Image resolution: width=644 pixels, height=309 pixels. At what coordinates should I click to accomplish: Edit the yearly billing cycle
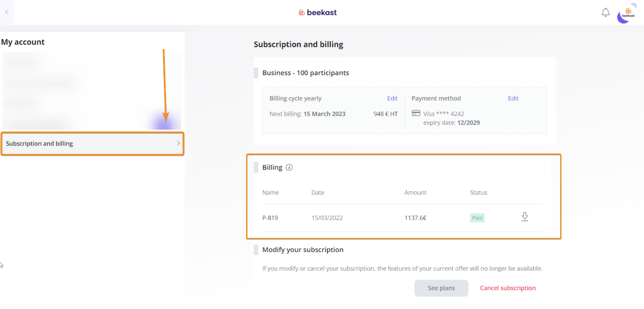click(x=392, y=98)
